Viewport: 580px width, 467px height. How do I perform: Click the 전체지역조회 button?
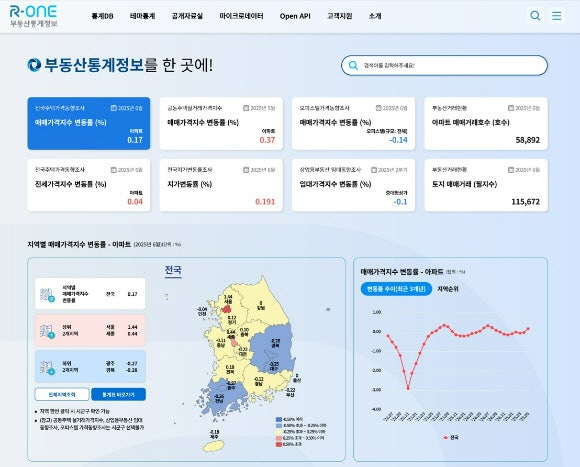62,395
